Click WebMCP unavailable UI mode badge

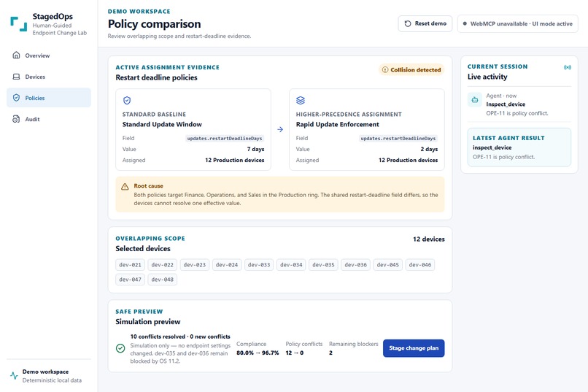(x=517, y=23)
